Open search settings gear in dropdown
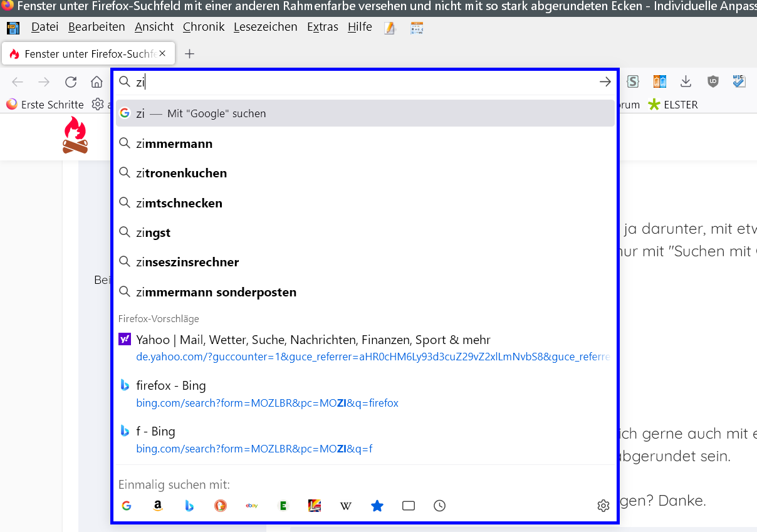Image resolution: width=757 pixels, height=532 pixels. click(603, 506)
